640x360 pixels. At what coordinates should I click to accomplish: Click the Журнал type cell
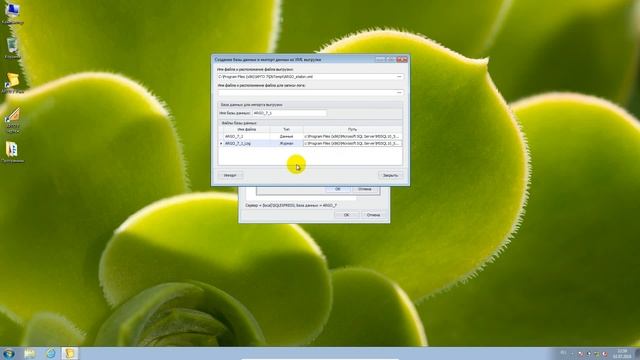pos(287,144)
